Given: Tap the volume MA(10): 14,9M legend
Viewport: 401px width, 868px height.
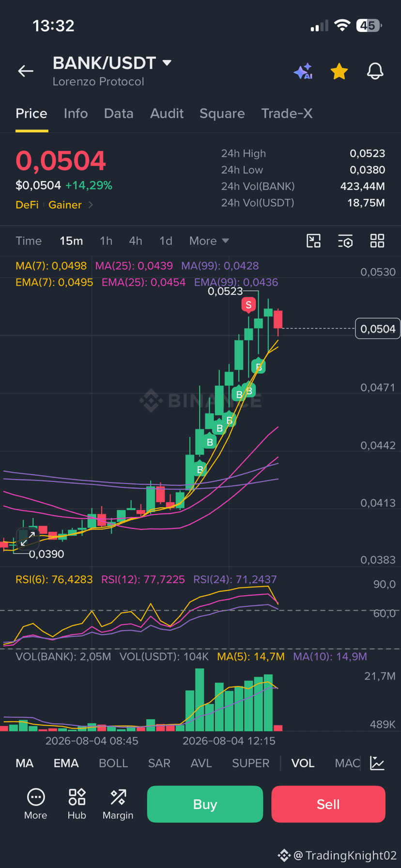Looking at the screenshot, I should (x=330, y=657).
